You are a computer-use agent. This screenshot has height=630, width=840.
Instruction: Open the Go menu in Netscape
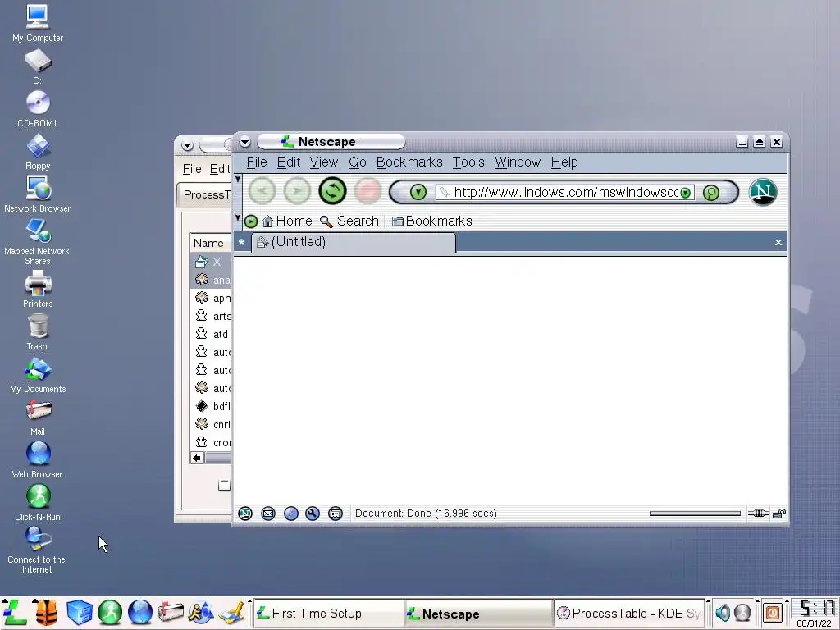[358, 162]
